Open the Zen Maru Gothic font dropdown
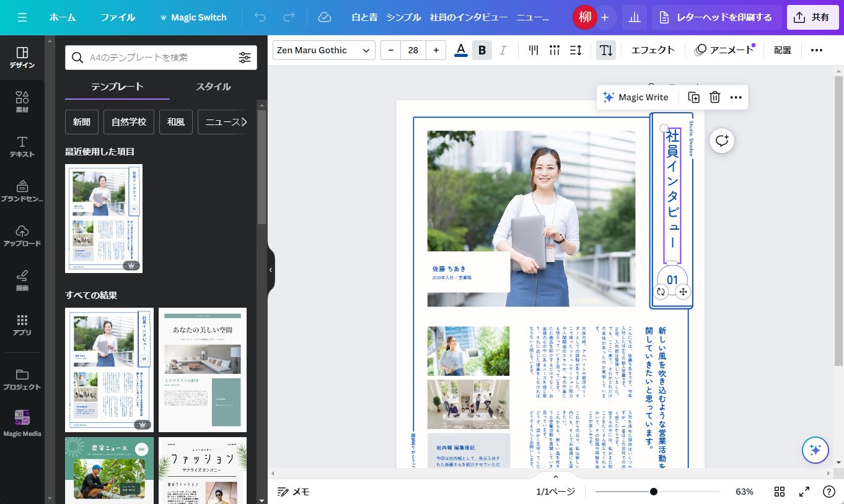 pos(323,50)
